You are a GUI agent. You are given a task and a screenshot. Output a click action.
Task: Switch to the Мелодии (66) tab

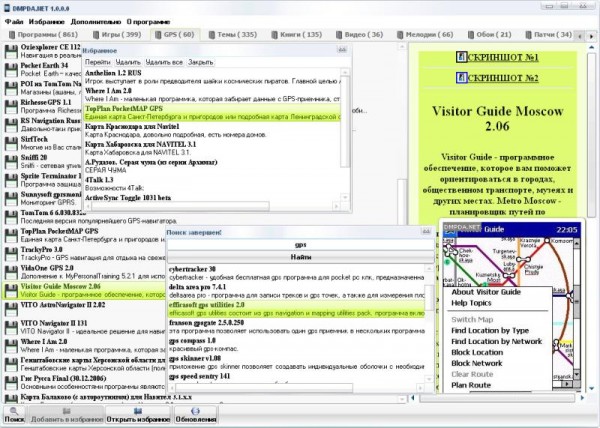pyautogui.click(x=425, y=35)
